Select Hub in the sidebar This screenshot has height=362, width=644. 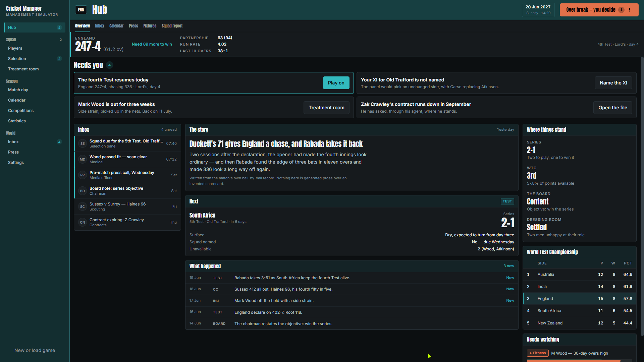pyautogui.click(x=35, y=27)
